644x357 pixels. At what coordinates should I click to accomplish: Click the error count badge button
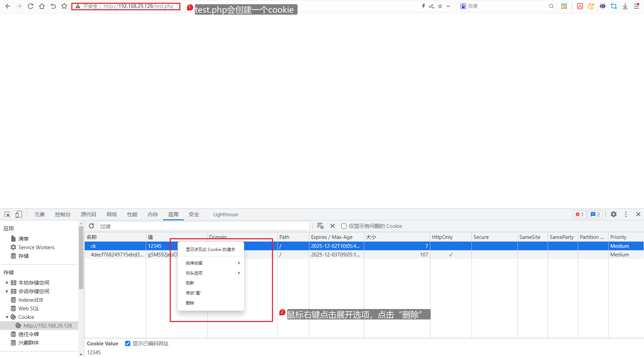580,214
